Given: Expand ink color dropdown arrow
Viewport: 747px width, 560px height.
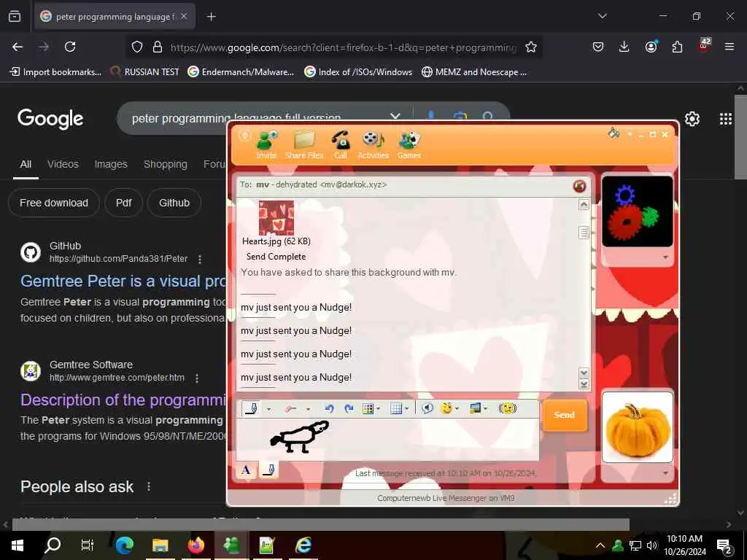Looking at the screenshot, I should (379, 408).
